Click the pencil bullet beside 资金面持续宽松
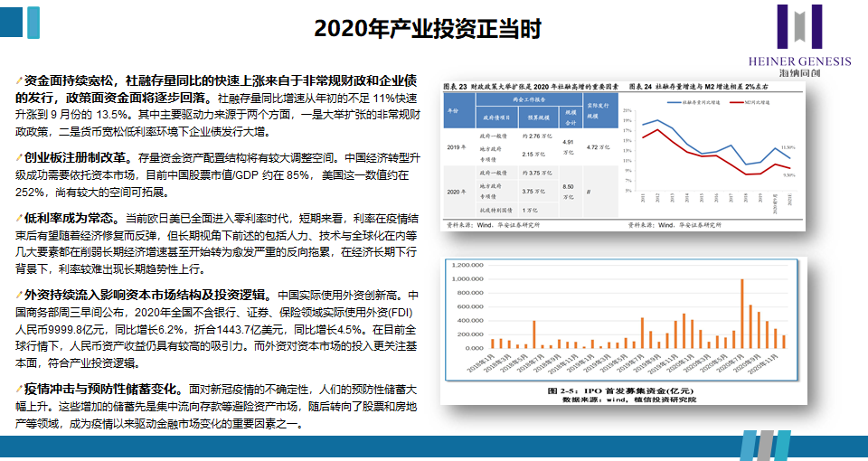Screen dimensions: 868x461 tap(19, 80)
